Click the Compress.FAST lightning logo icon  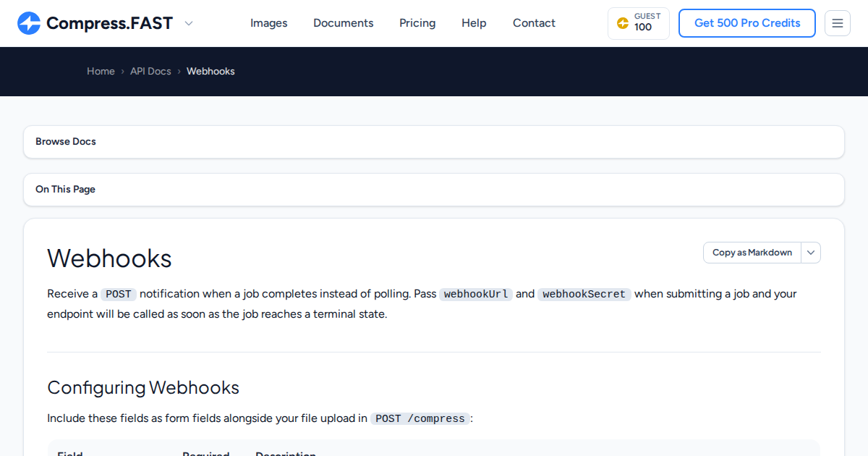(x=29, y=23)
